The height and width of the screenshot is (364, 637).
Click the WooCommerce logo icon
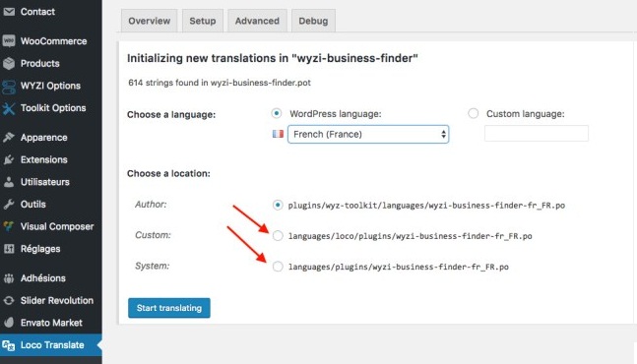pyautogui.click(x=9, y=41)
